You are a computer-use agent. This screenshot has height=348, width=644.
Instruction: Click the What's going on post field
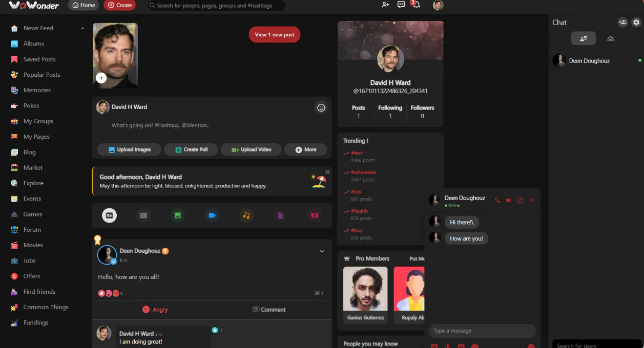tap(212, 125)
